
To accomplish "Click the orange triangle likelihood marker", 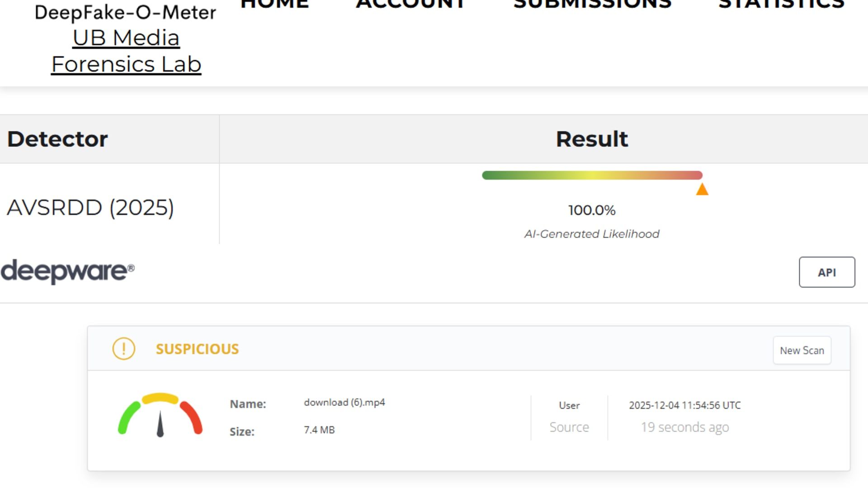I will point(702,189).
